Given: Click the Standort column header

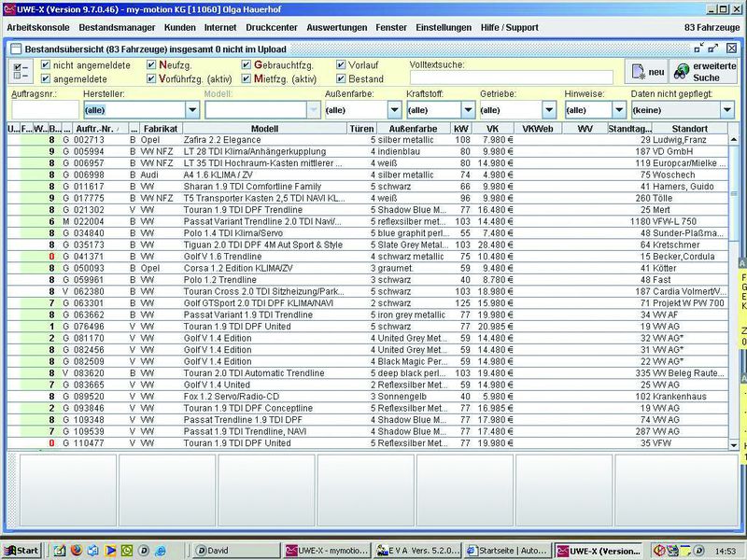Looking at the screenshot, I should 688,128.
